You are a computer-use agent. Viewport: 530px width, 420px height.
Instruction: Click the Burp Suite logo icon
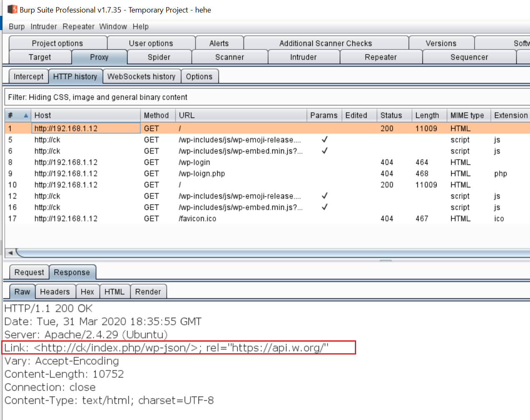tap(12, 9)
